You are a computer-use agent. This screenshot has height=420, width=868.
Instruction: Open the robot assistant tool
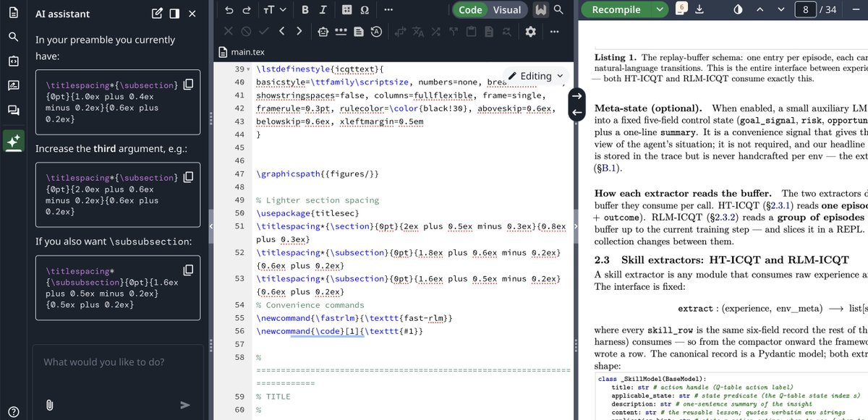click(323, 31)
